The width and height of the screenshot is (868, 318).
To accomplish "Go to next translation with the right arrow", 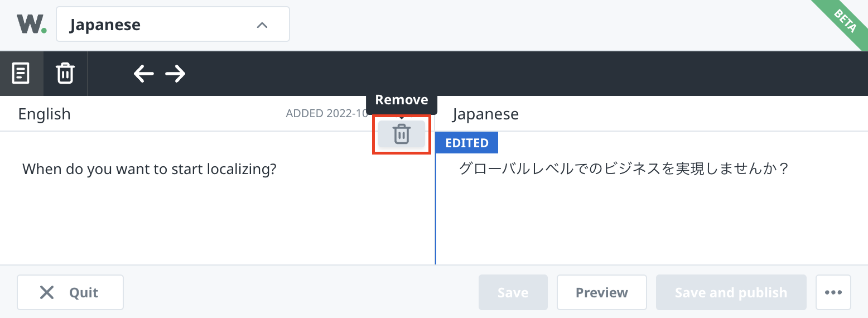I will (x=175, y=73).
